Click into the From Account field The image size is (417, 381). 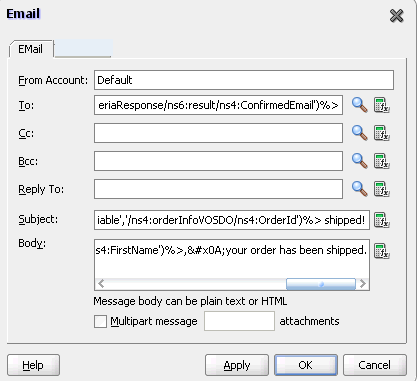[244, 80]
